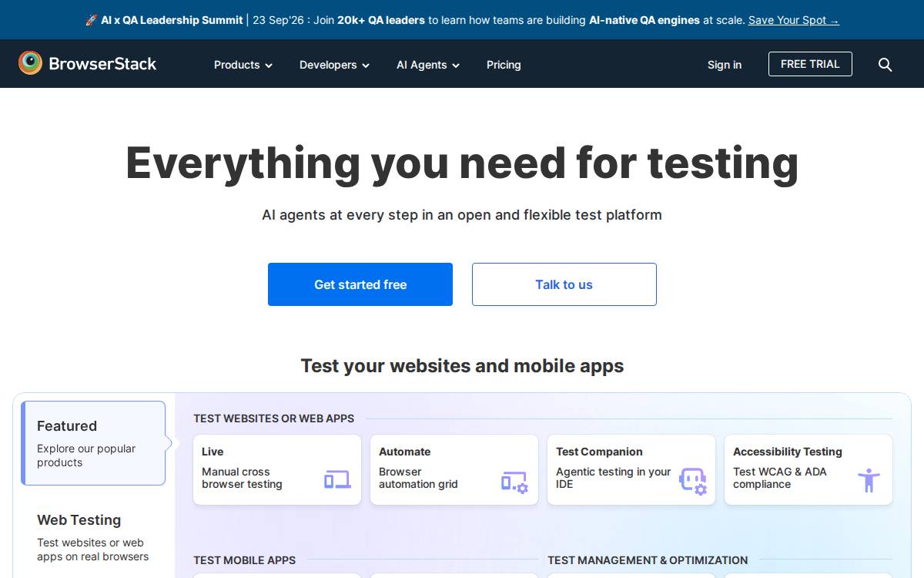This screenshot has width=924, height=578.
Task: Click the Get started free button
Action: (360, 284)
